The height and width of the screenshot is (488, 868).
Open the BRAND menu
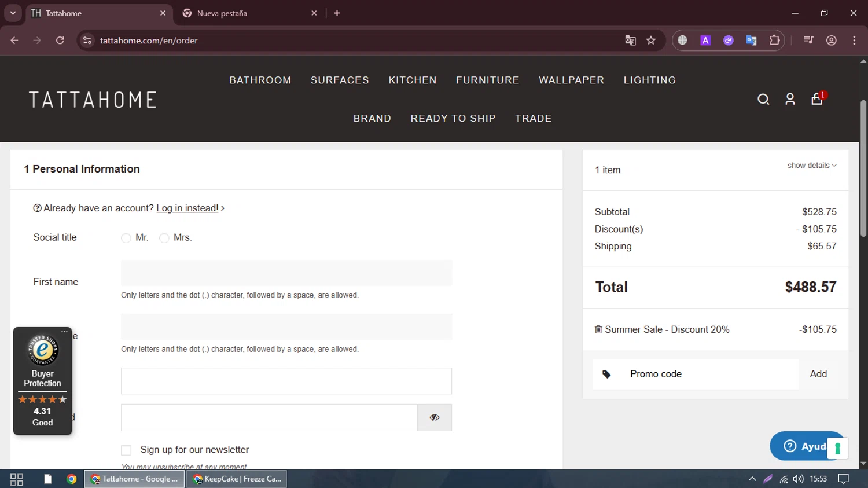372,119
